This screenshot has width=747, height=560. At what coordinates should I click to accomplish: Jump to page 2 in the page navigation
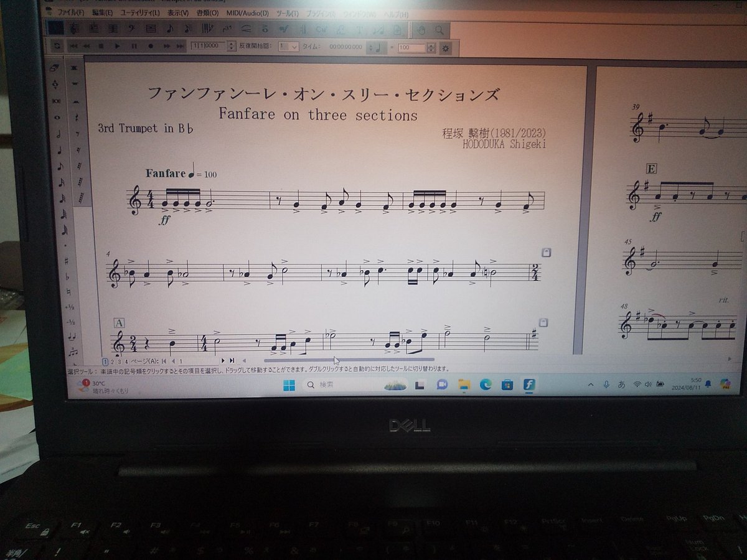[x=113, y=360]
